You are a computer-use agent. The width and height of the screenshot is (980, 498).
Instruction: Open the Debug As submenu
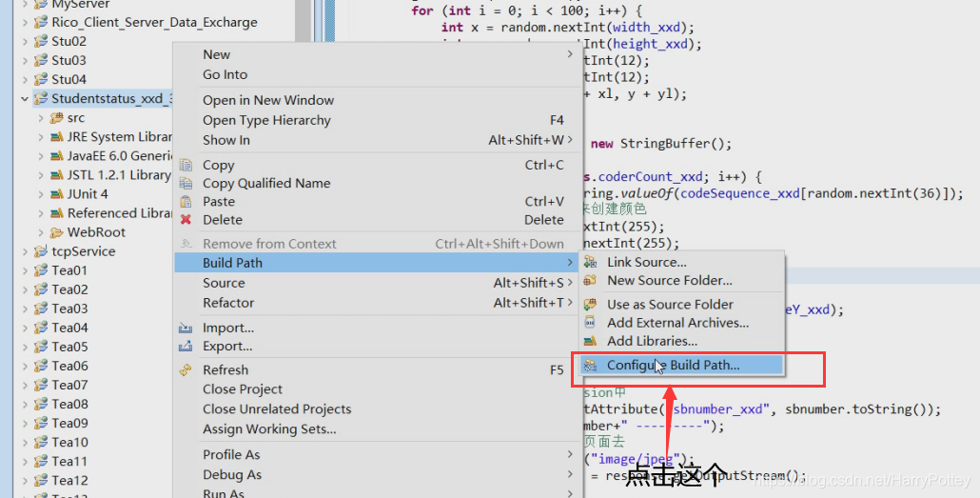[x=377, y=475]
